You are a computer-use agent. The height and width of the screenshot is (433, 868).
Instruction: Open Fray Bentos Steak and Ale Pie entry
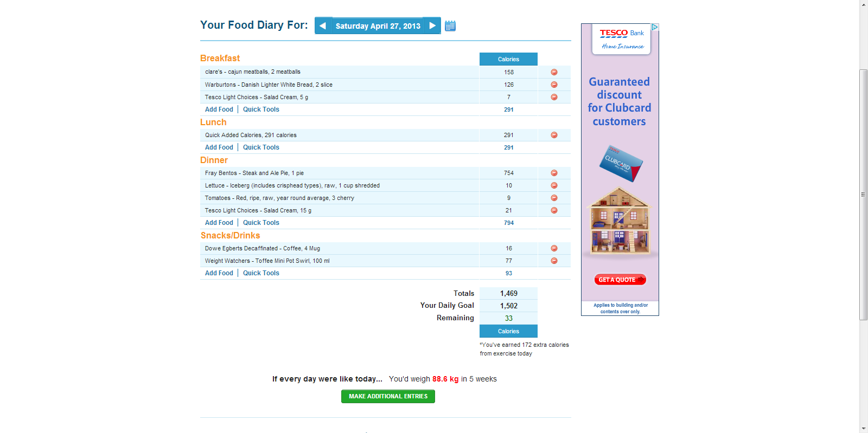pyautogui.click(x=254, y=173)
